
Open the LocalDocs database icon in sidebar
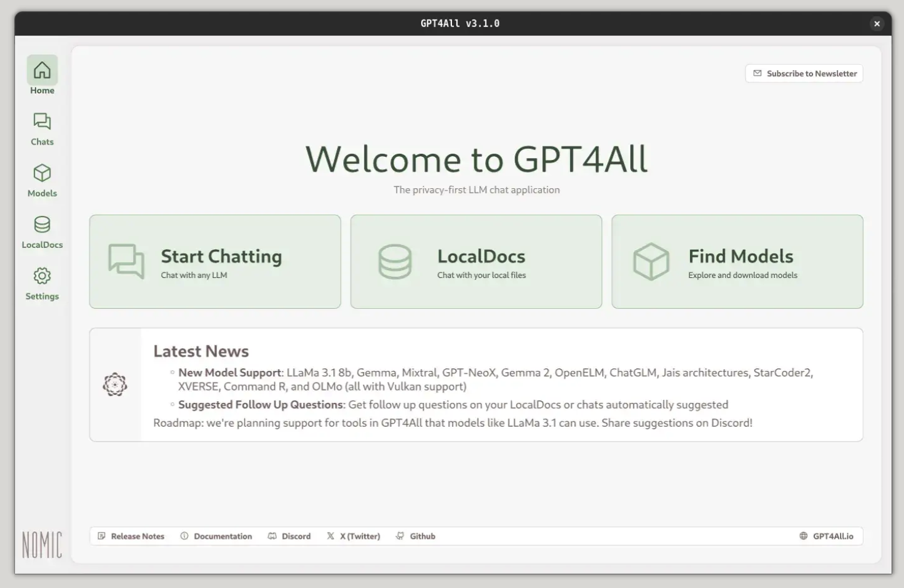point(42,224)
